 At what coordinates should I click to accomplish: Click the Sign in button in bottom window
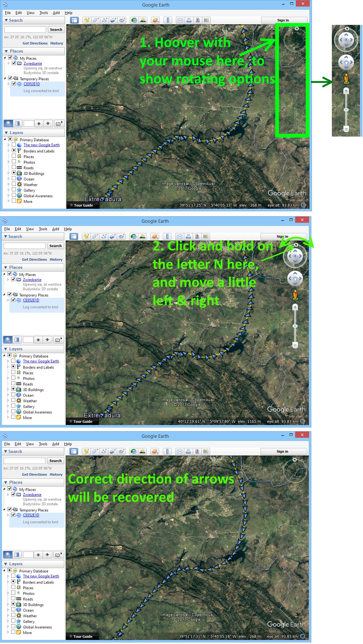pyautogui.click(x=284, y=451)
